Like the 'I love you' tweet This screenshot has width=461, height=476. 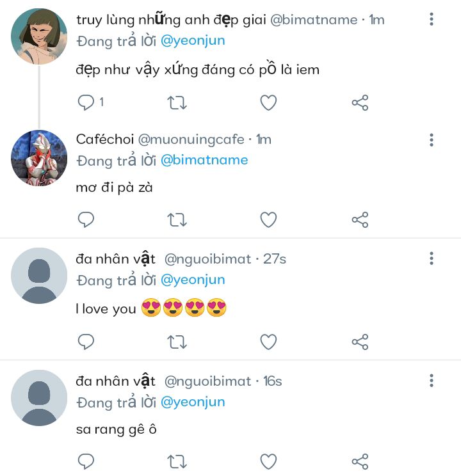pyautogui.click(x=268, y=342)
